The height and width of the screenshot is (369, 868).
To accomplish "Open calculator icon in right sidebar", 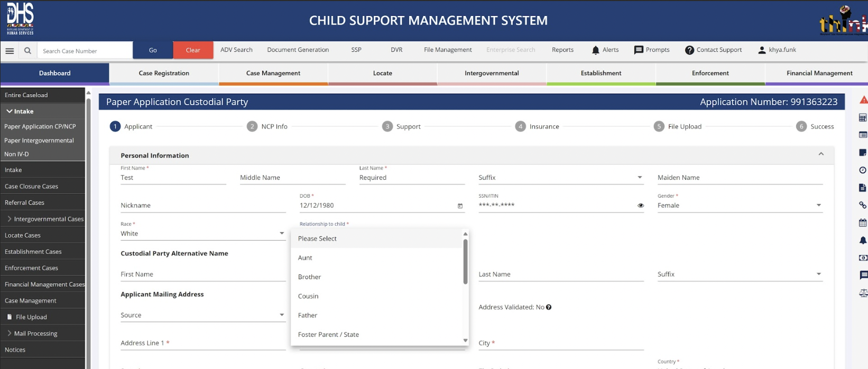I will tap(863, 117).
